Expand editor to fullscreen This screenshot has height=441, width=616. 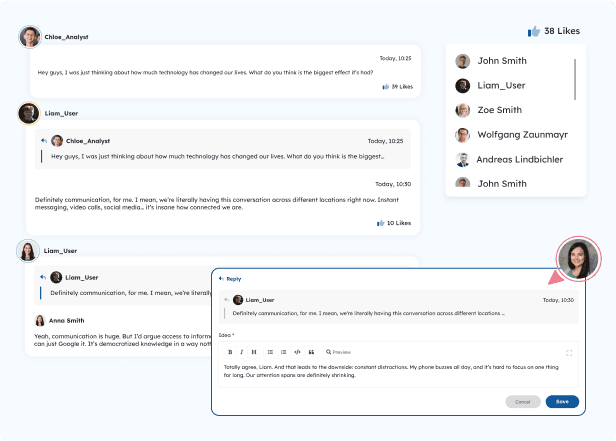point(569,352)
